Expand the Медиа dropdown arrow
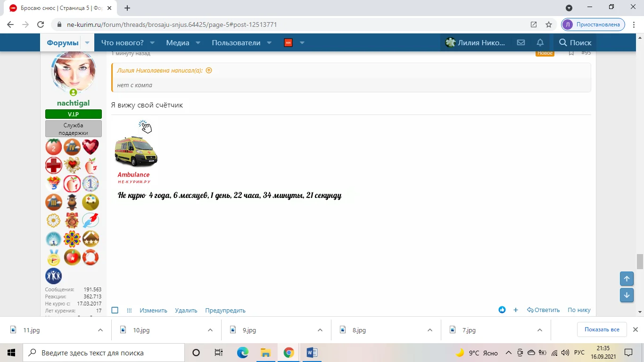 pos(198,43)
